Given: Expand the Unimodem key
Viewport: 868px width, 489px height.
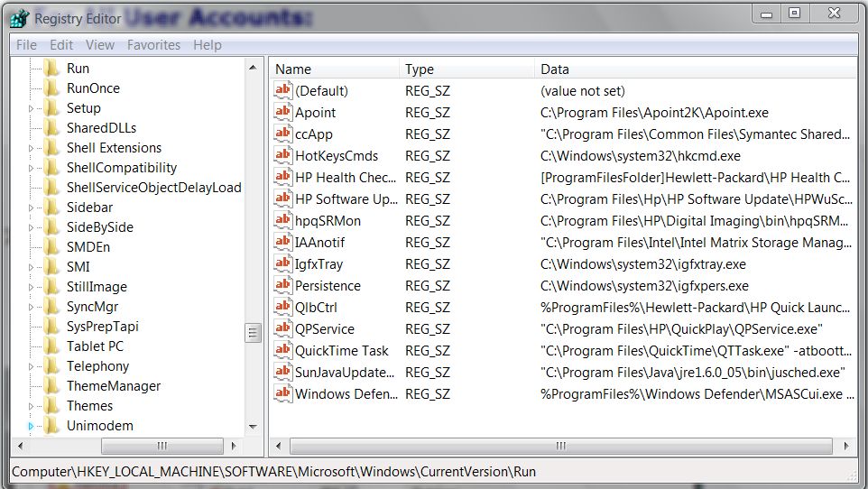Looking at the screenshot, I should (31, 426).
